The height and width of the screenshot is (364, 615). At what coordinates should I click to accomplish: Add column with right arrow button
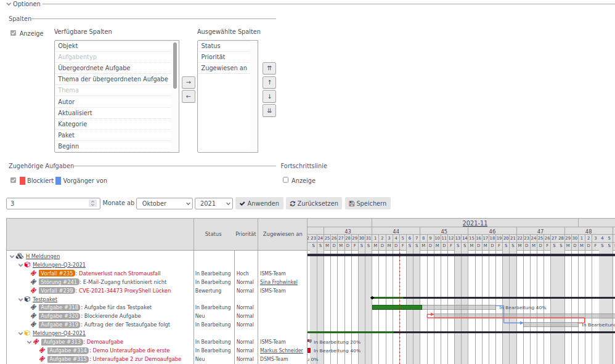point(189,83)
